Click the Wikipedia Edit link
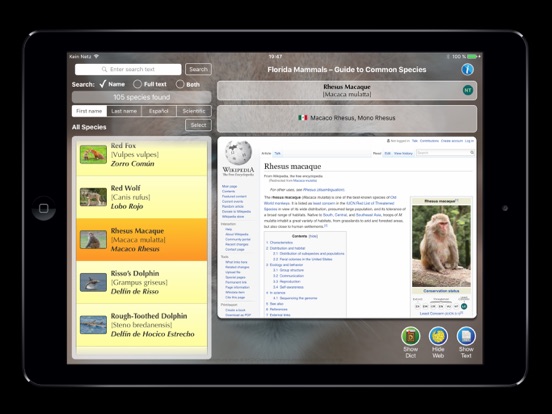This screenshot has height=414, width=552. tap(388, 153)
